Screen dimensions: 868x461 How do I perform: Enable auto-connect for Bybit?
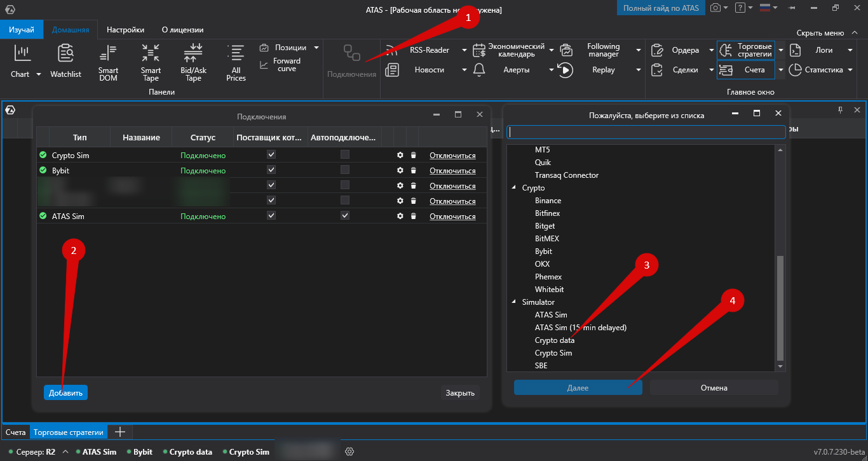point(344,170)
